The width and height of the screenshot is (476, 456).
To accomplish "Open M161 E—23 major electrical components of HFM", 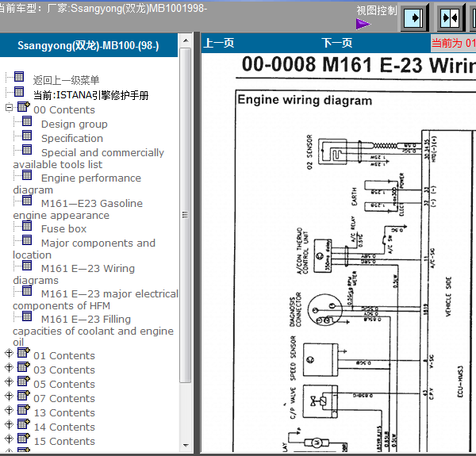I will (96, 300).
